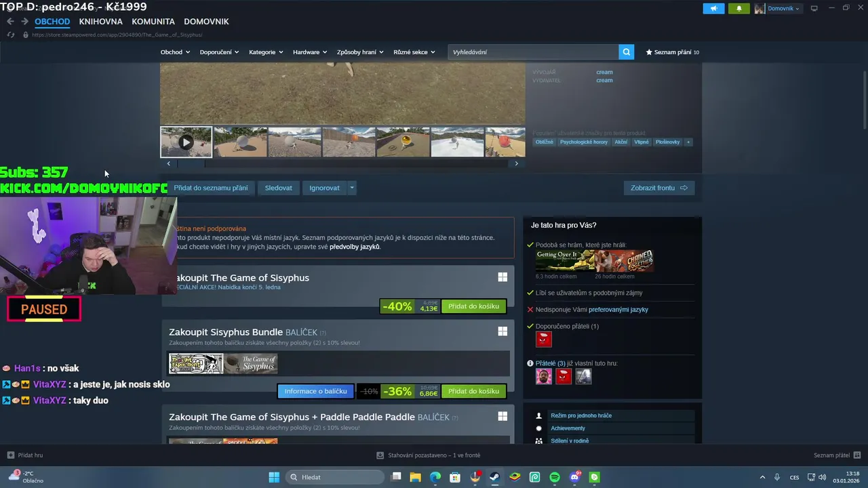This screenshot has height=488, width=868.
Task: Click the Plošinovky tag
Action: coord(667,142)
